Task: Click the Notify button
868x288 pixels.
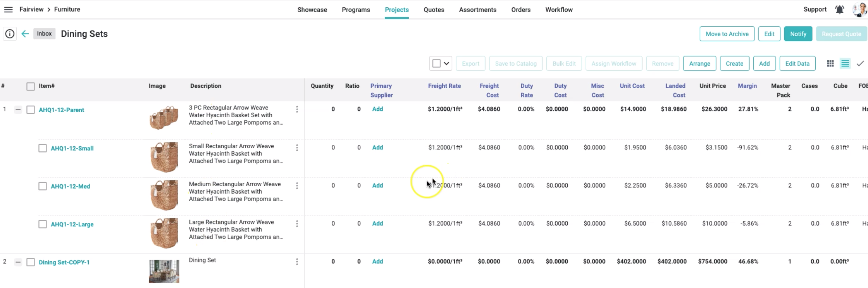Action: point(798,34)
